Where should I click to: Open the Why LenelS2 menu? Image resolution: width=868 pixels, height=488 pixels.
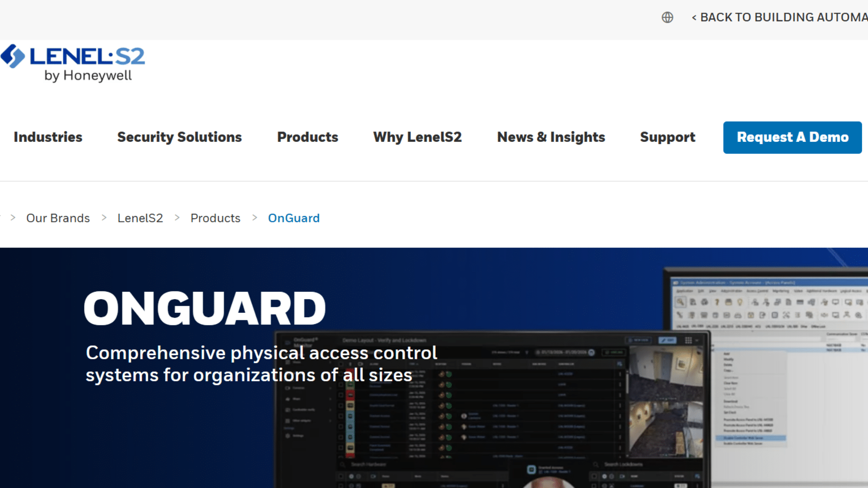coord(417,137)
